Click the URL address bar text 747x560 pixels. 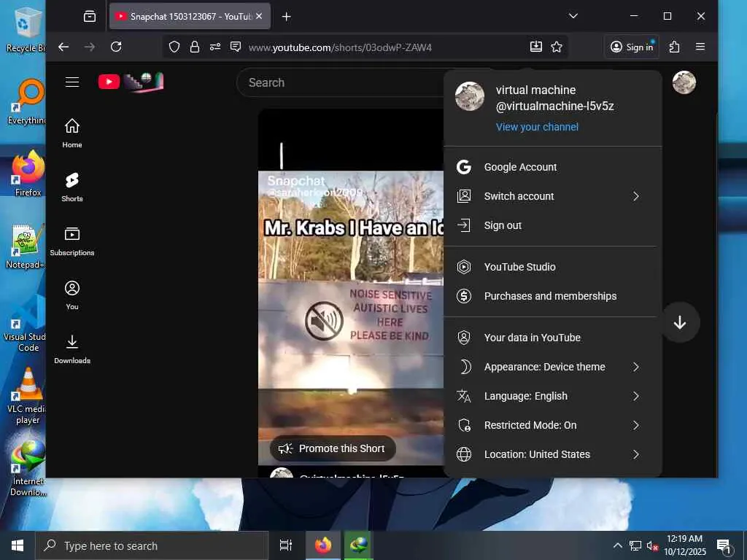340,47
